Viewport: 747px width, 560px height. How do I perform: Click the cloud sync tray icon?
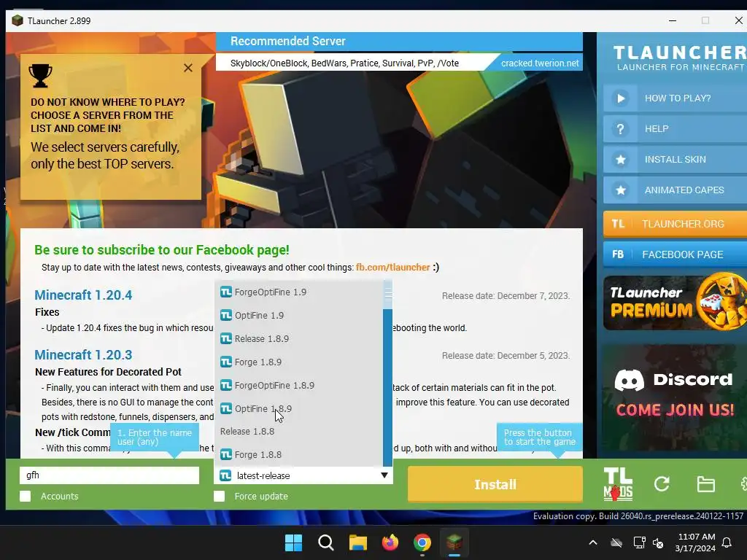click(x=616, y=542)
